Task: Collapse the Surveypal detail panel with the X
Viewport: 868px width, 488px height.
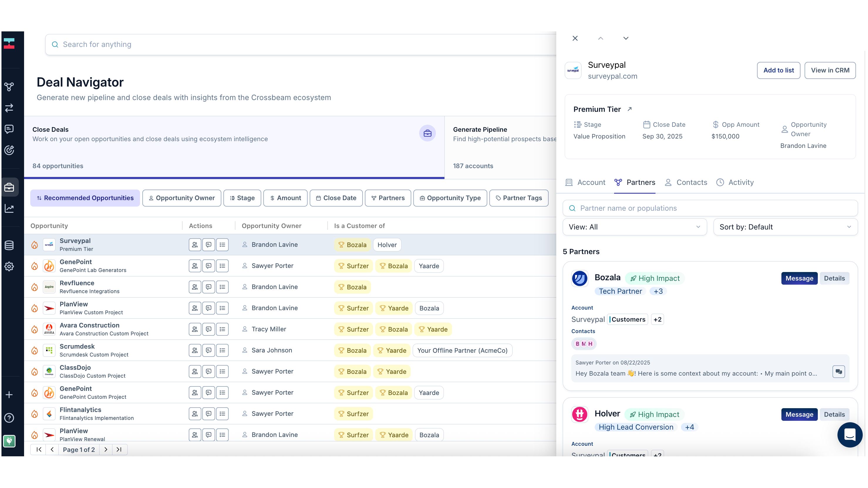Action: pyautogui.click(x=575, y=38)
